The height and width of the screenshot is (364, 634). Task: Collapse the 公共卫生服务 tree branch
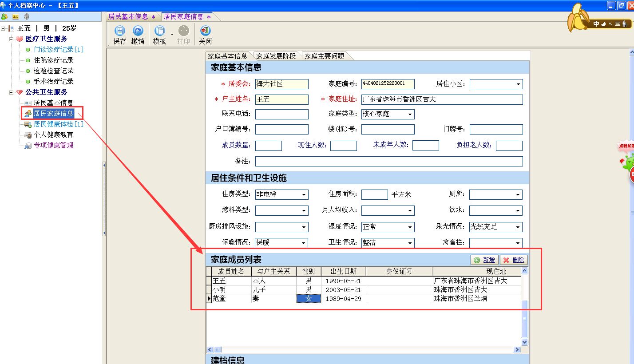tap(11, 92)
